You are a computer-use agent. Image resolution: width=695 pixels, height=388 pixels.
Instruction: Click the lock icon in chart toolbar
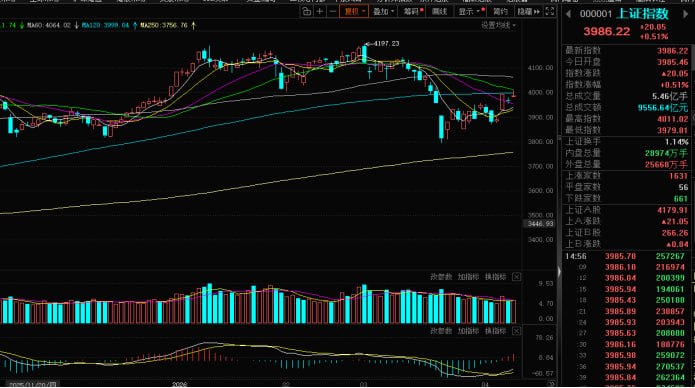[x=306, y=12]
